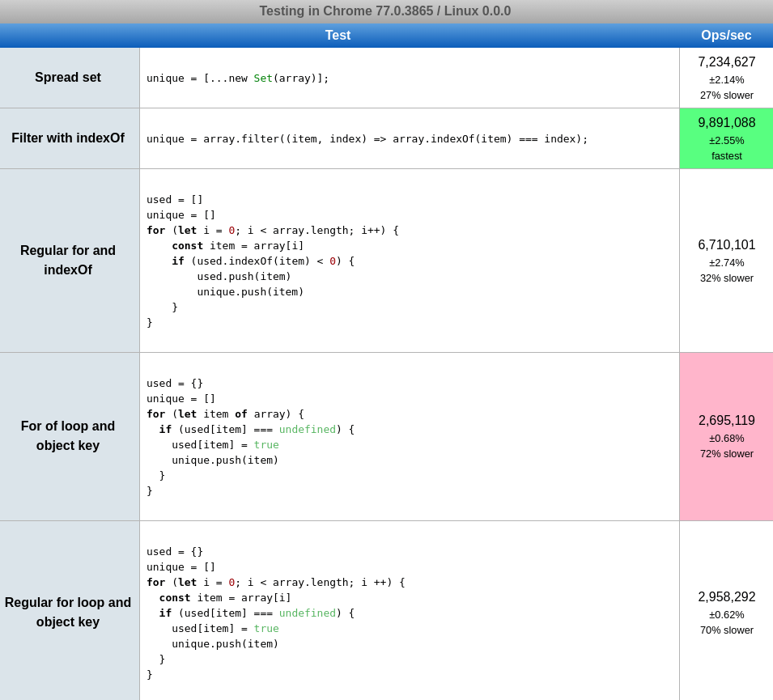Click the '72% slower' label
The image size is (773, 700).
coord(726,453)
